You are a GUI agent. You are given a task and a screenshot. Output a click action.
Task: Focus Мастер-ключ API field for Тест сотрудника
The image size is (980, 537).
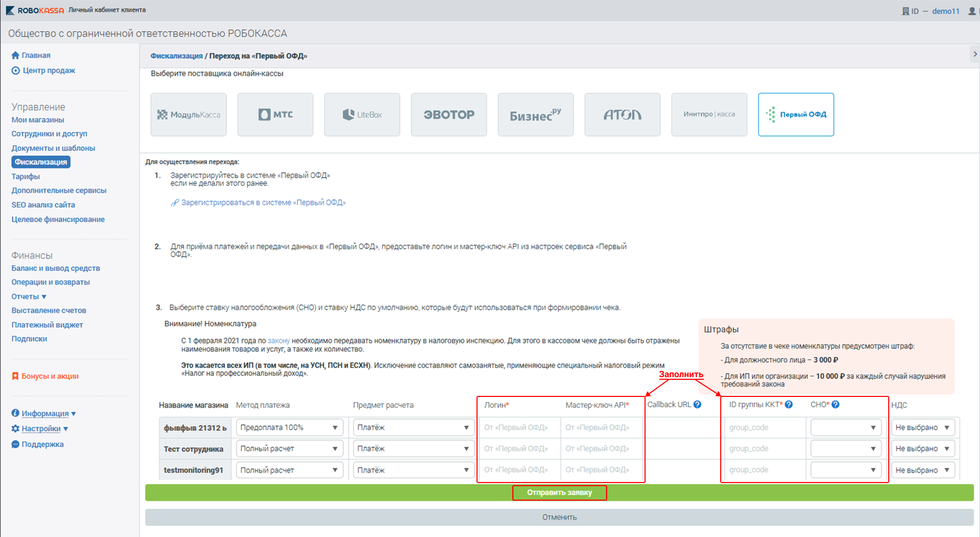coord(603,449)
